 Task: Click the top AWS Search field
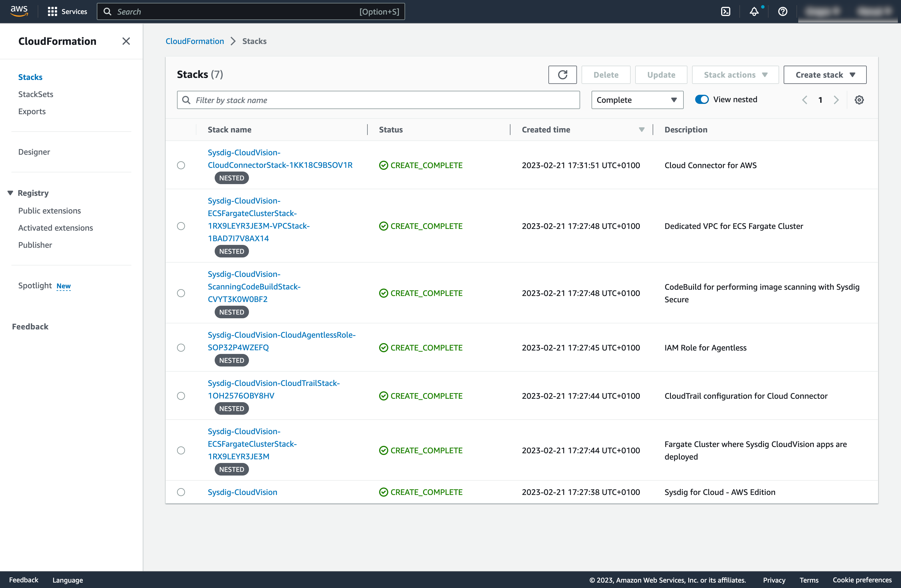point(251,11)
